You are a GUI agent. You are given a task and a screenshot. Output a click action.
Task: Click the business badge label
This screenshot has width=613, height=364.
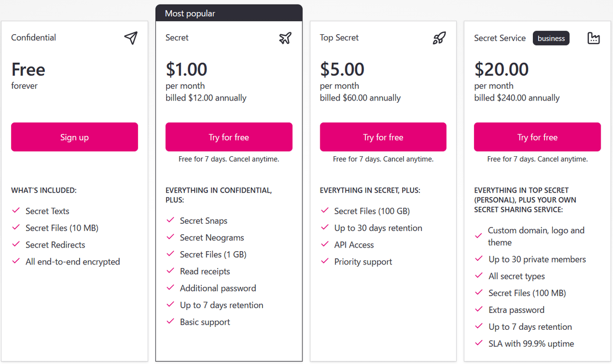551,38
